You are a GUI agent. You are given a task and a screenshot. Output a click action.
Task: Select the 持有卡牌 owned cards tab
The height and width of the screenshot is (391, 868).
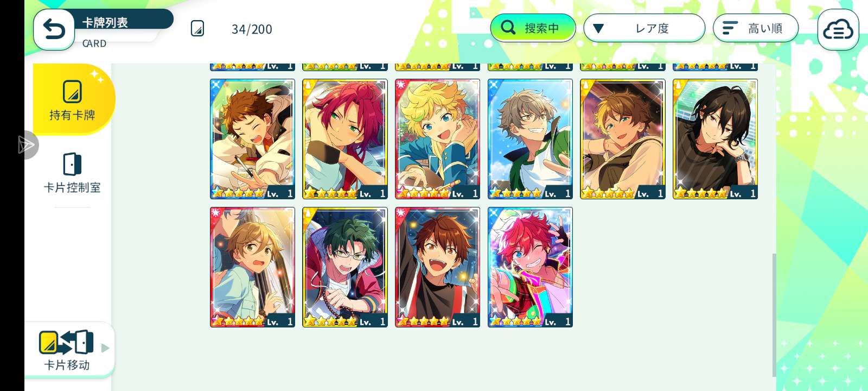pos(72,100)
